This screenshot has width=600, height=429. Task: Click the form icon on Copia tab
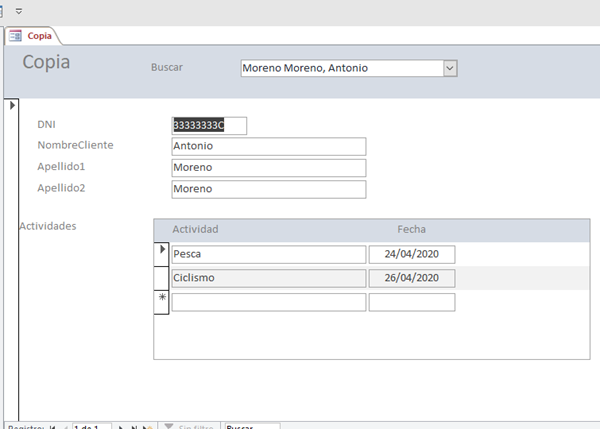15,36
